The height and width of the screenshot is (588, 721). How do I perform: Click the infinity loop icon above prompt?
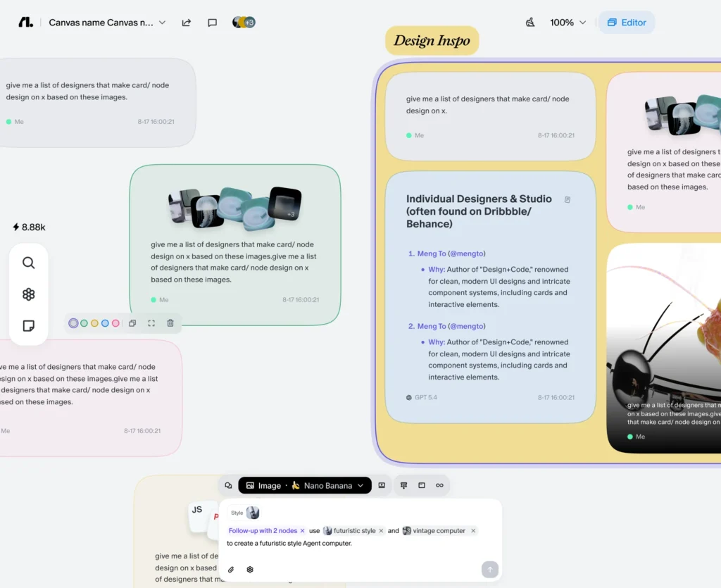tap(440, 485)
